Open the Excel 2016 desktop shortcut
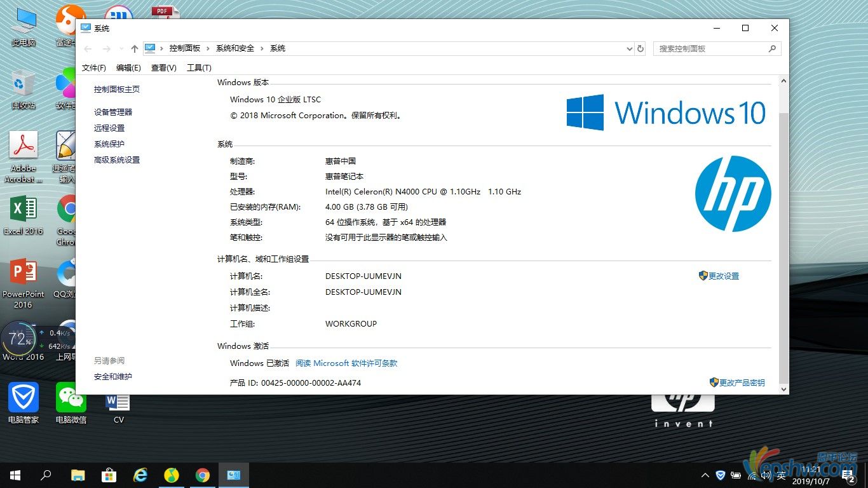 tap(24, 215)
